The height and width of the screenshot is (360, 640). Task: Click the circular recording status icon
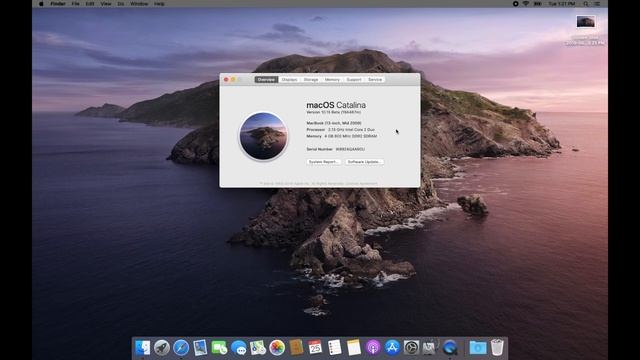[516, 4]
